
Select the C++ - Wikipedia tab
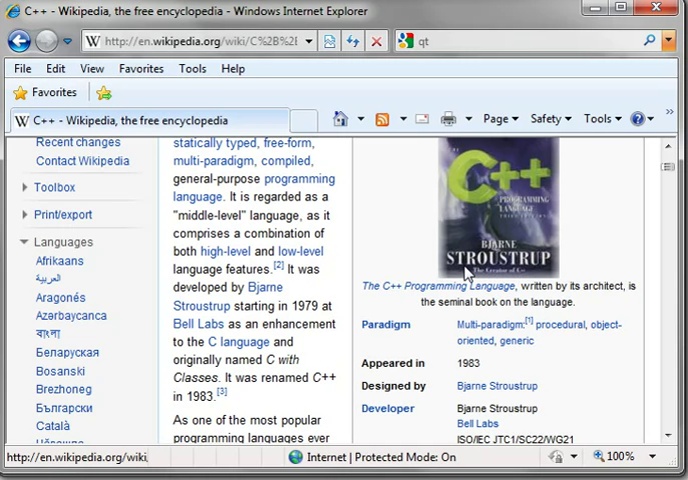click(149, 120)
